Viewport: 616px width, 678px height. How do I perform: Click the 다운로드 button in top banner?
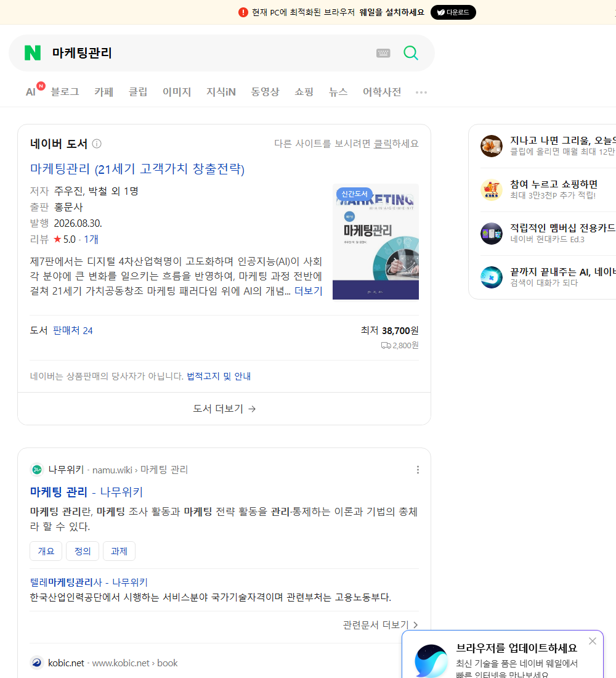453,12
